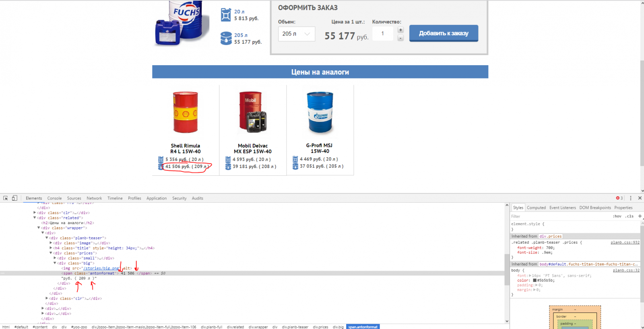Click the Gazprom blue barrel product image
The height and width of the screenshot is (329, 644).
pos(320,112)
